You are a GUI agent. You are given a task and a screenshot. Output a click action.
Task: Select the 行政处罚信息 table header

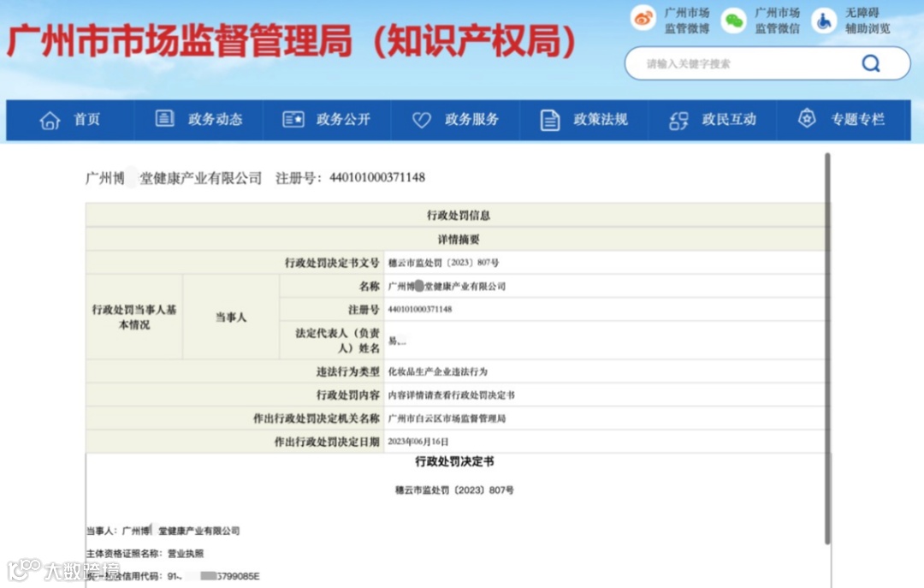(x=458, y=216)
